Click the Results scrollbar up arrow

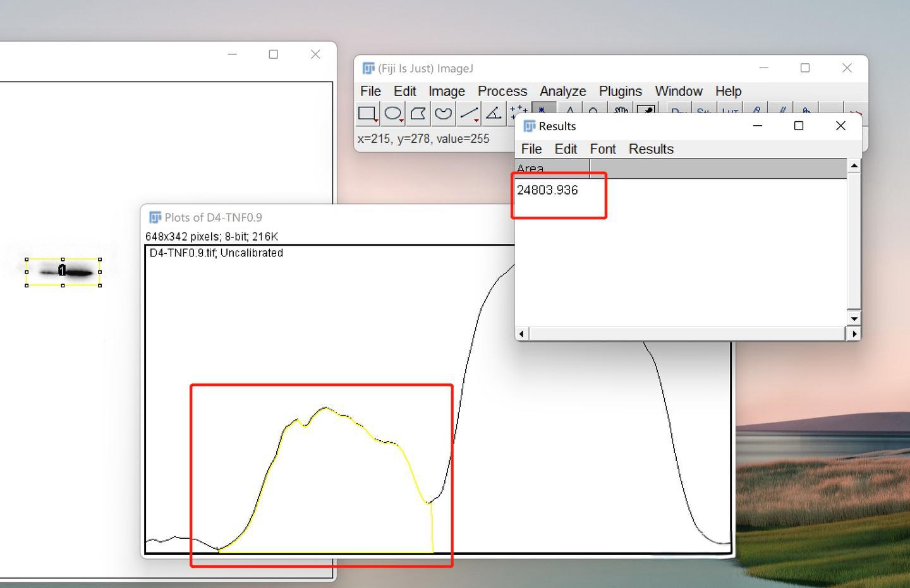(x=854, y=165)
